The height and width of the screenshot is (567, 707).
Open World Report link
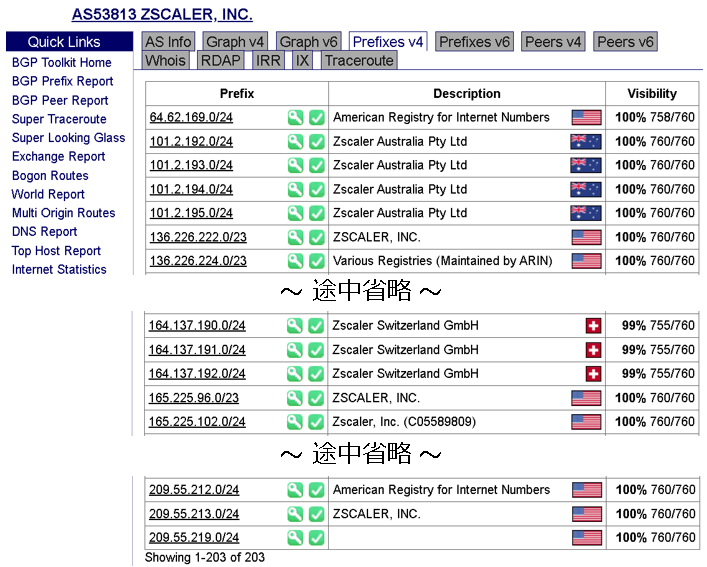coord(48,194)
